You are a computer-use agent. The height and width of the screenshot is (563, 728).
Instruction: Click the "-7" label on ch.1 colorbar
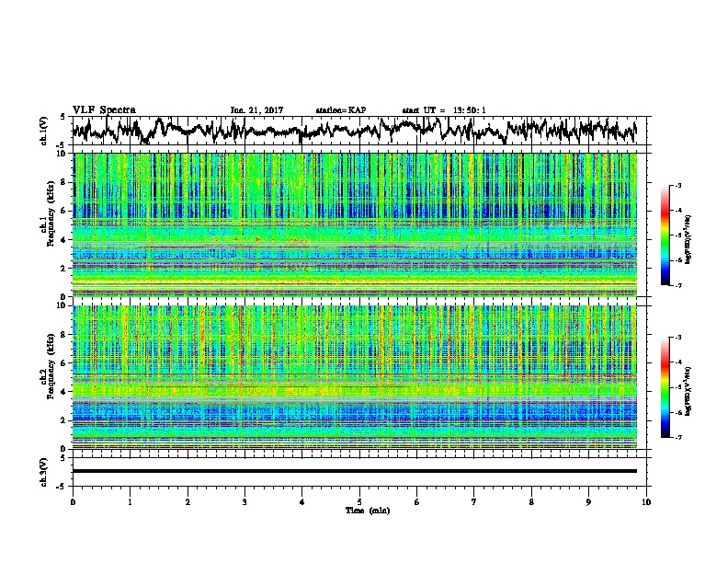678,285
